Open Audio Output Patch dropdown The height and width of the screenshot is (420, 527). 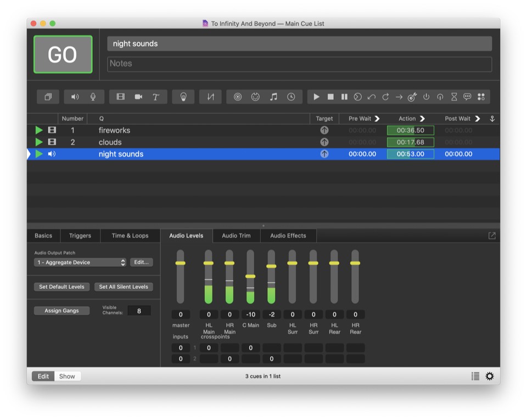coord(80,262)
